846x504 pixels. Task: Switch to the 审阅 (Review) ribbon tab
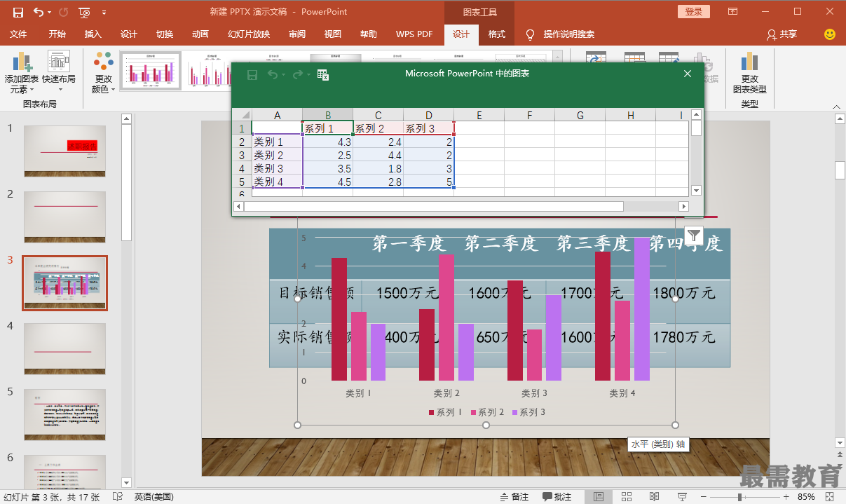[x=297, y=34]
